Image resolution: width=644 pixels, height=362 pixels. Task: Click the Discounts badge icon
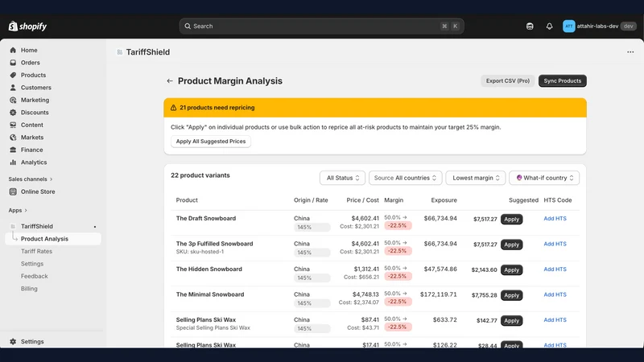point(13,113)
